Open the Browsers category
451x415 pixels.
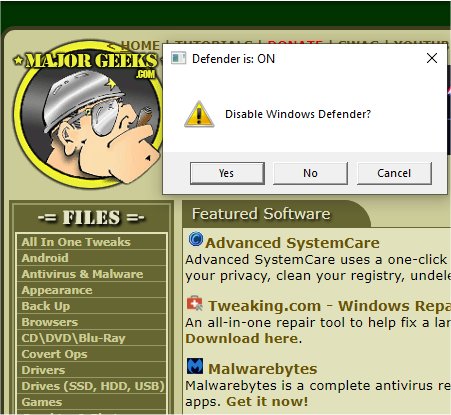pos(91,322)
